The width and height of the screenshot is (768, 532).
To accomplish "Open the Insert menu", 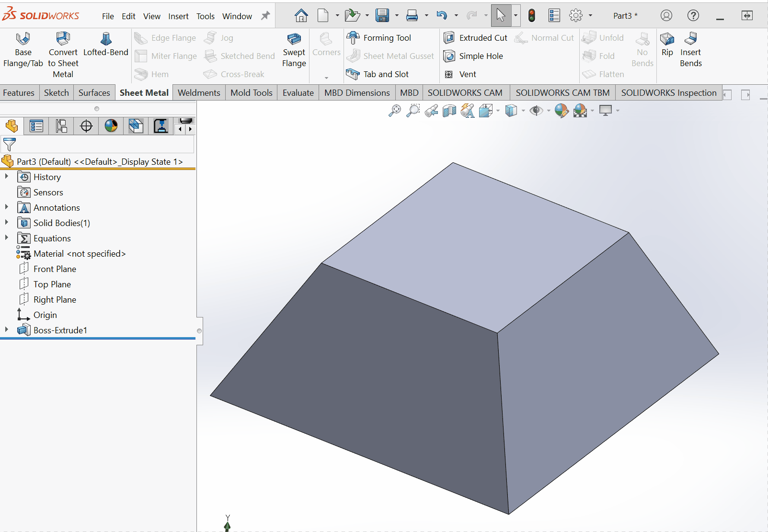I will click(178, 16).
